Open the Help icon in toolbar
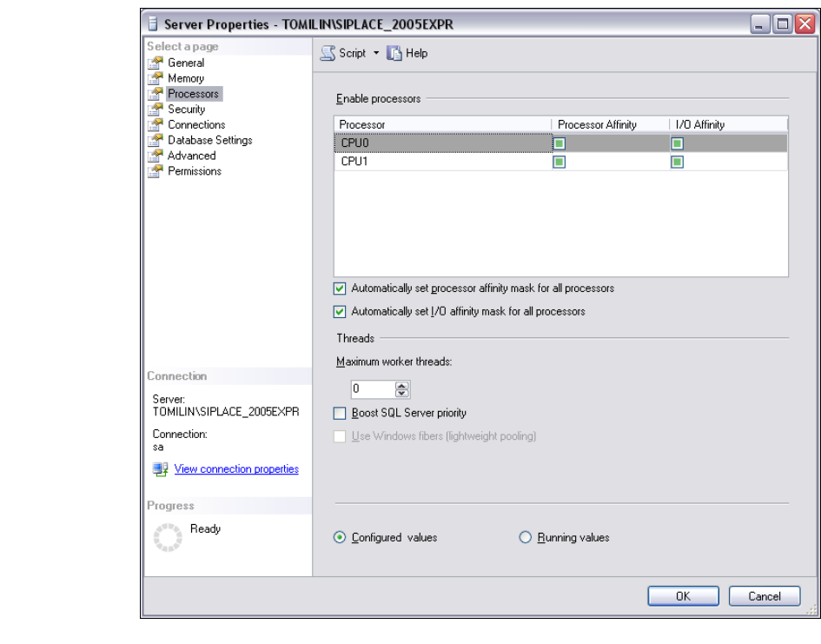 (x=394, y=53)
